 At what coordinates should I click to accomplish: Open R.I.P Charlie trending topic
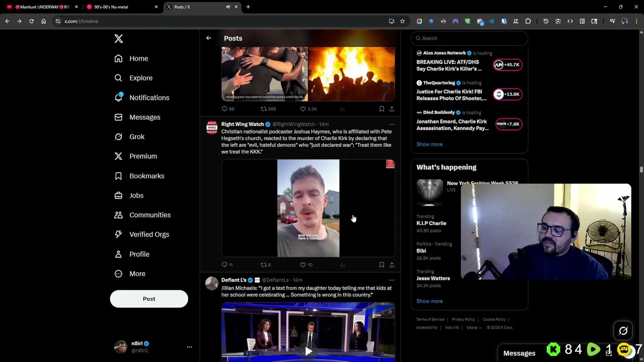tap(431, 223)
